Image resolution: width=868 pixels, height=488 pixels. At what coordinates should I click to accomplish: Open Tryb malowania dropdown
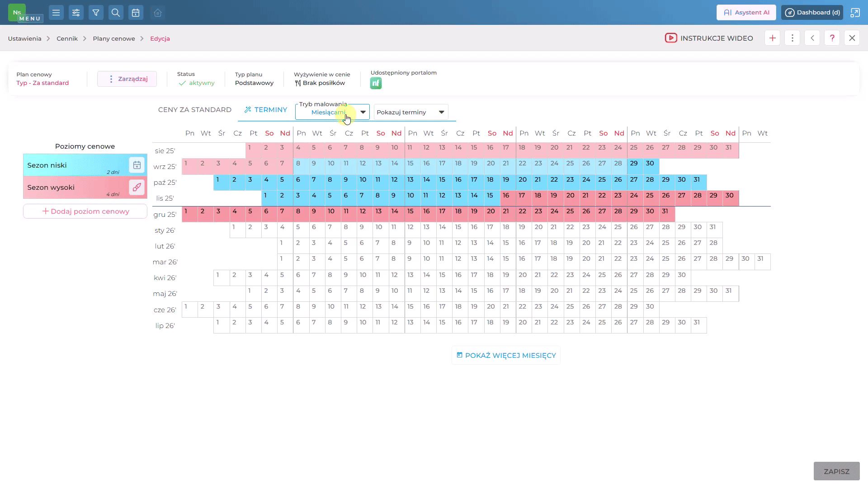tap(332, 112)
